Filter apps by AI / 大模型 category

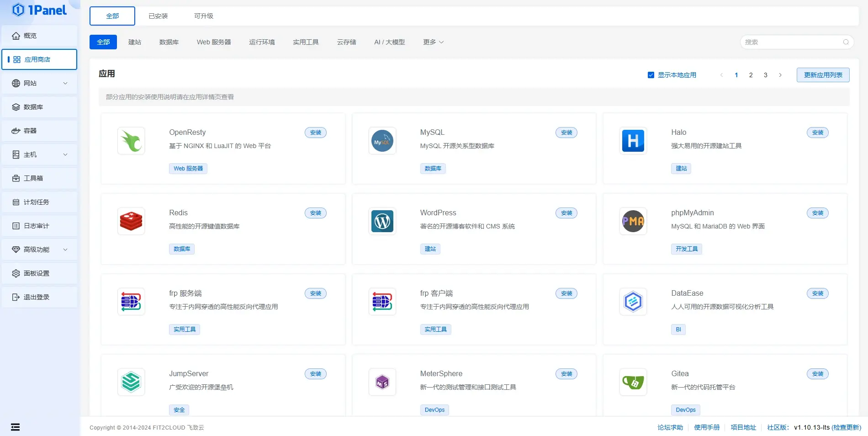(x=389, y=42)
